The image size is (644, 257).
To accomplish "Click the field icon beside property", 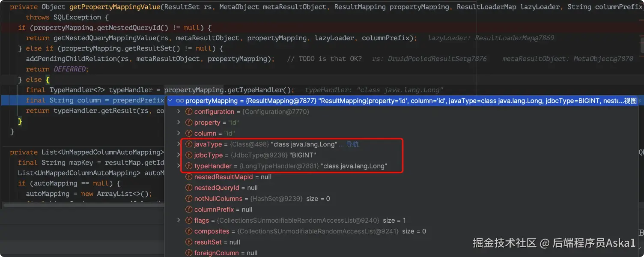I will (x=189, y=123).
